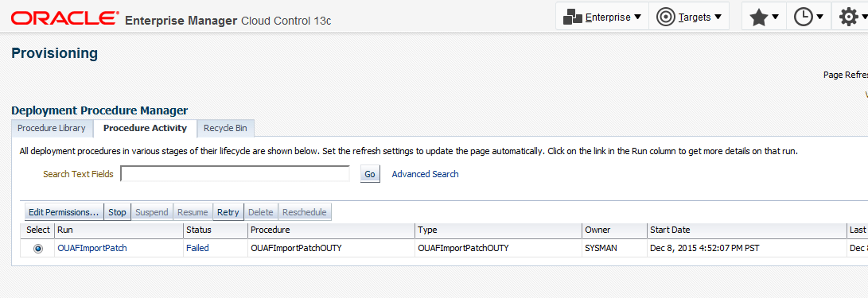Viewport: 868px width, 298px height.
Task: Click the Stop button
Action: coord(118,212)
